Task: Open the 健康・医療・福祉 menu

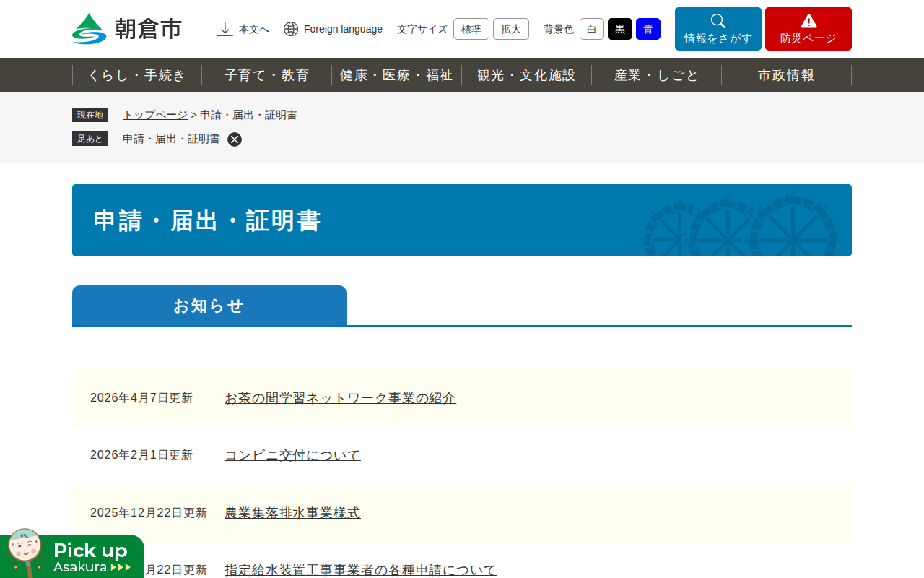Action: 397,75
